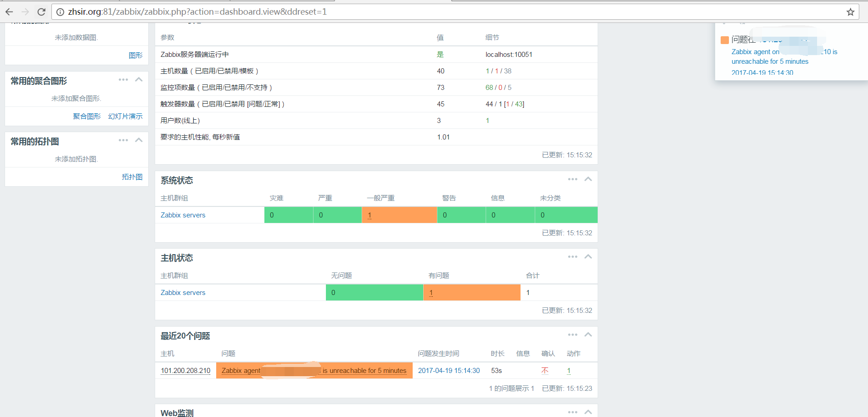Open the three-dot menu of 常用的聚合图形 panel
This screenshot has width=868, height=417.
(123, 80)
